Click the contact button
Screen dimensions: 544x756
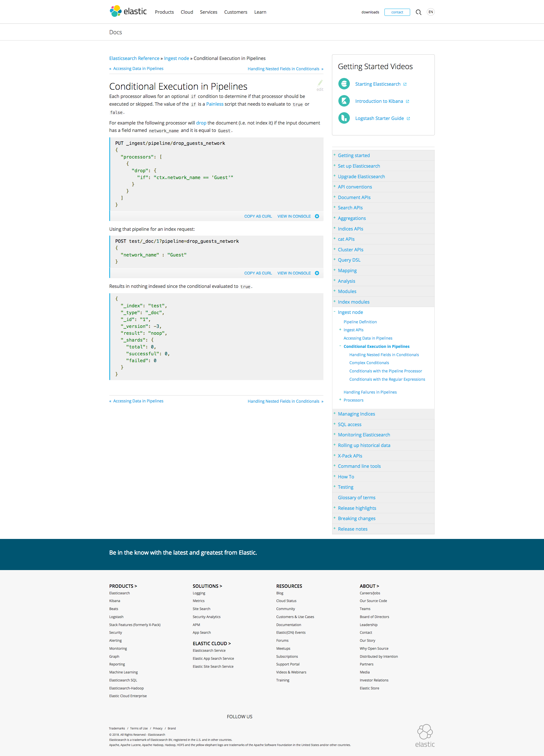397,12
